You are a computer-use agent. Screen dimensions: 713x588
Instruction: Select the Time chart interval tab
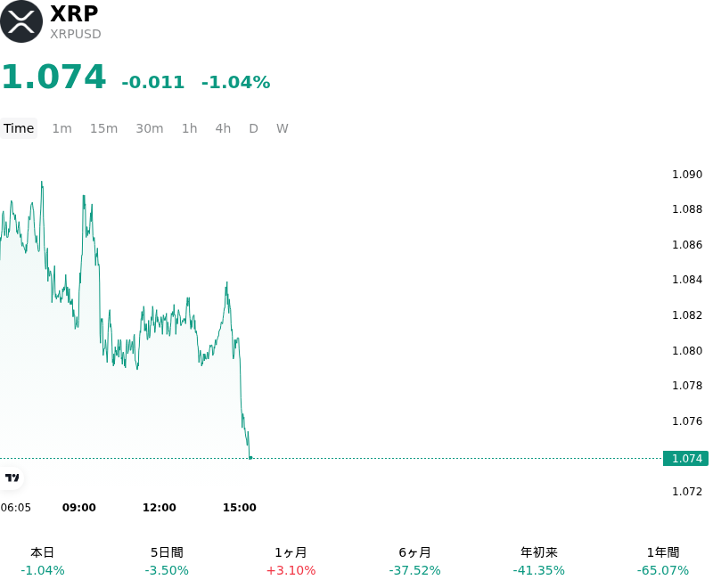[x=19, y=128]
